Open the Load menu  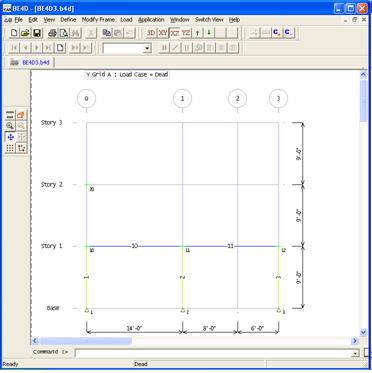tap(126, 20)
